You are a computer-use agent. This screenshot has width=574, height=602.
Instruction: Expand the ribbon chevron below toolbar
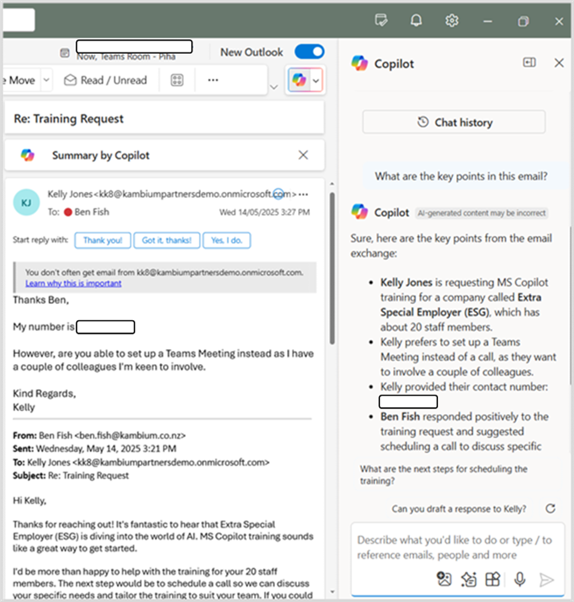pyautogui.click(x=274, y=87)
